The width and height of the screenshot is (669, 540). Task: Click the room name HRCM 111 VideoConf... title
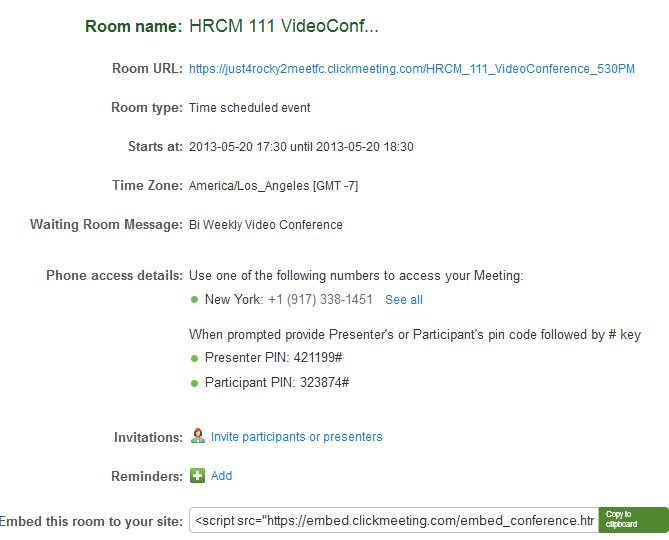click(284, 26)
